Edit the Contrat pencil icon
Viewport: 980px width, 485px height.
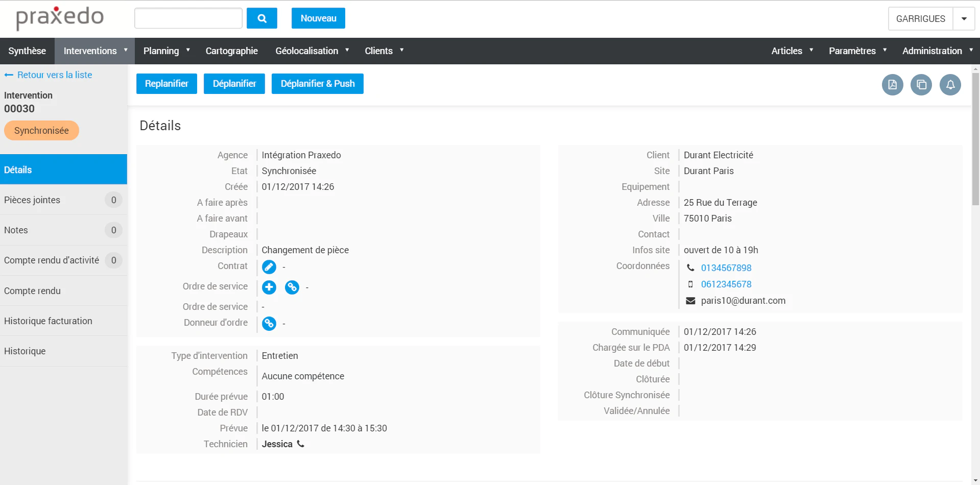269,267
